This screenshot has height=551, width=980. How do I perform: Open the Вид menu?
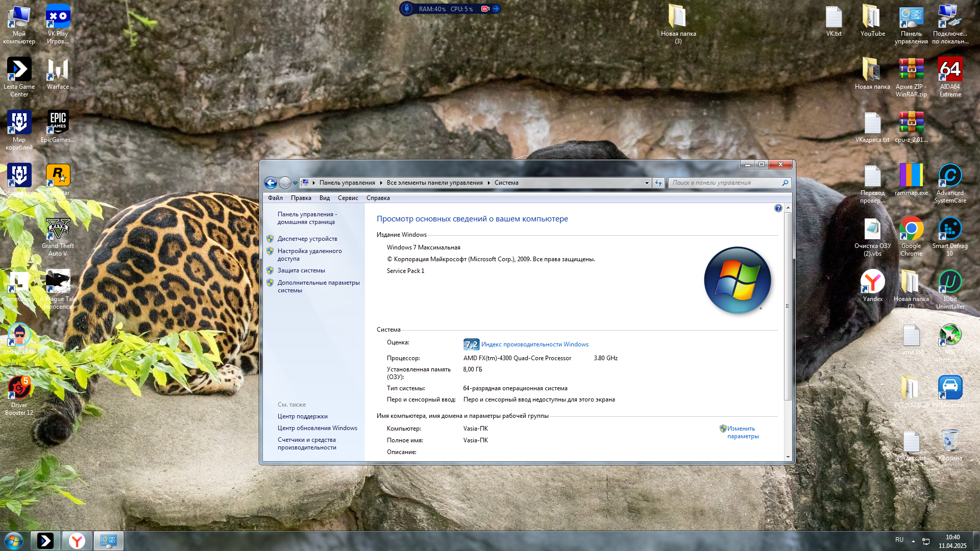coord(325,198)
